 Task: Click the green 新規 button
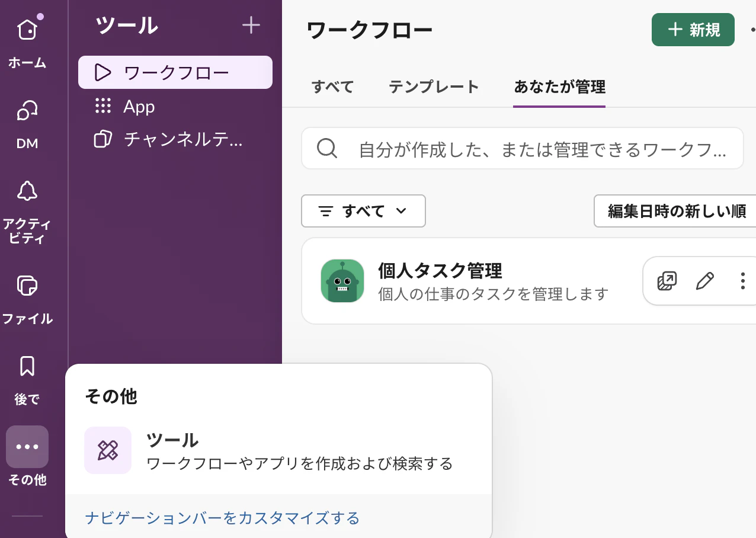pyautogui.click(x=693, y=30)
